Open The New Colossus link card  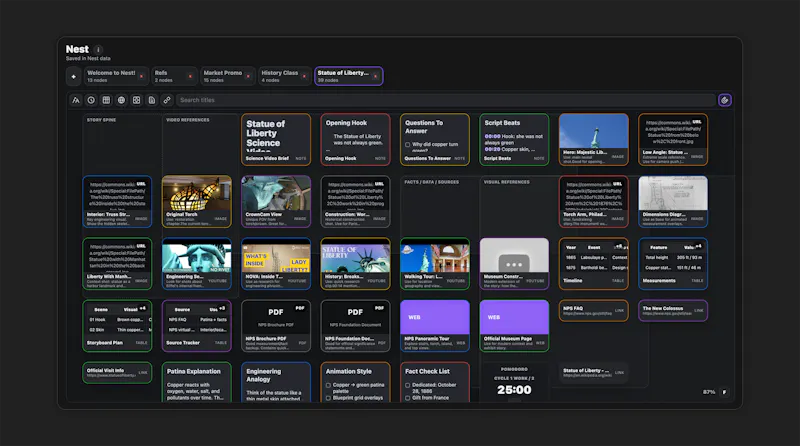click(x=673, y=310)
